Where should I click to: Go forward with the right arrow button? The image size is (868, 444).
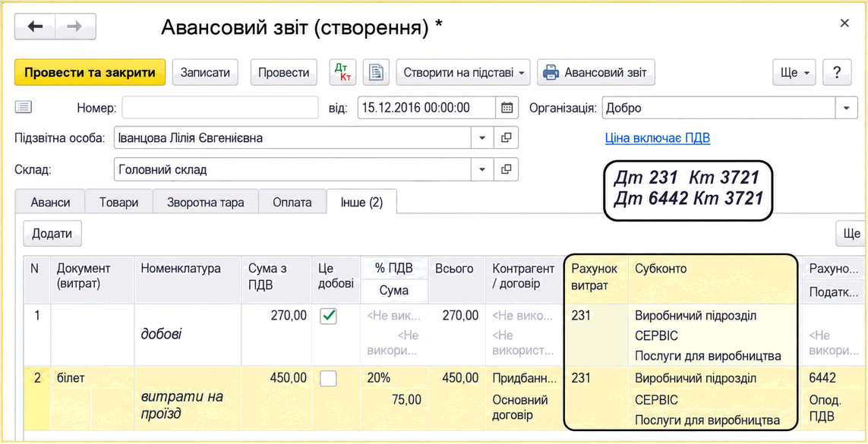[75, 27]
